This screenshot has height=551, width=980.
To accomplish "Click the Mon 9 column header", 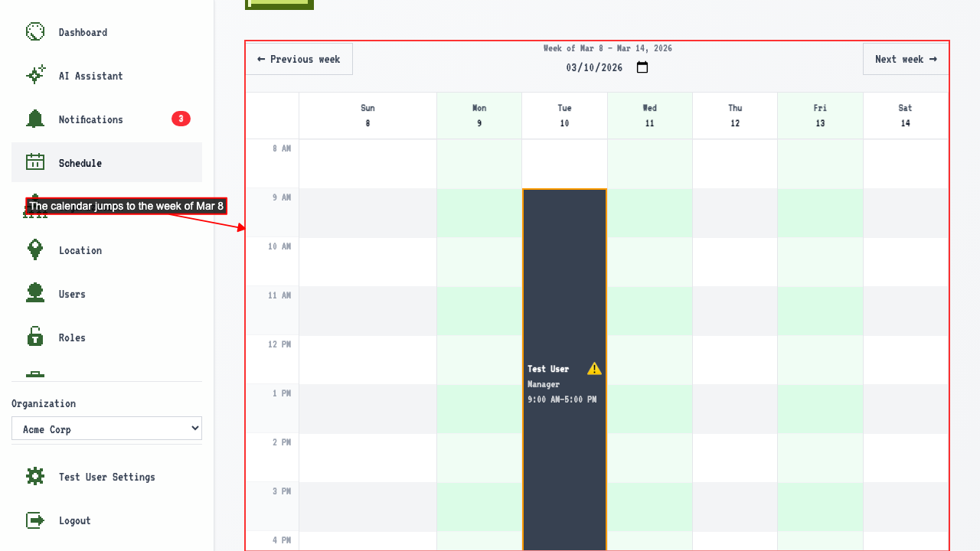I will (479, 116).
